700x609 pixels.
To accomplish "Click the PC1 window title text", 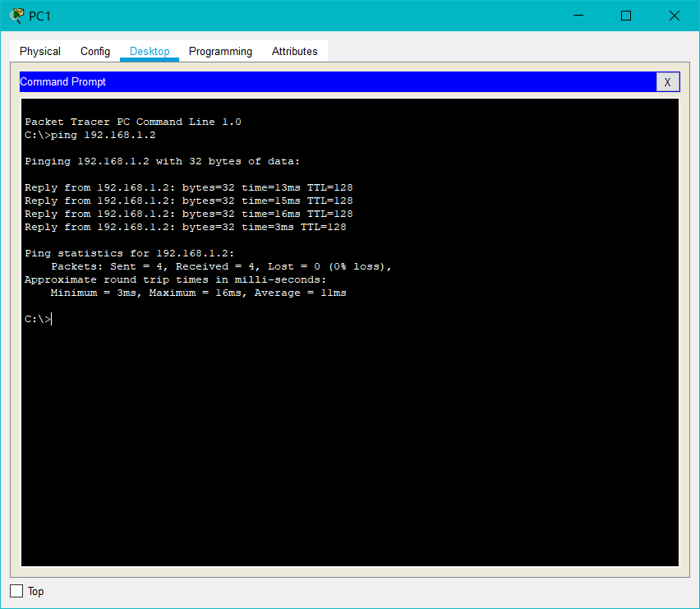I will coord(39,16).
